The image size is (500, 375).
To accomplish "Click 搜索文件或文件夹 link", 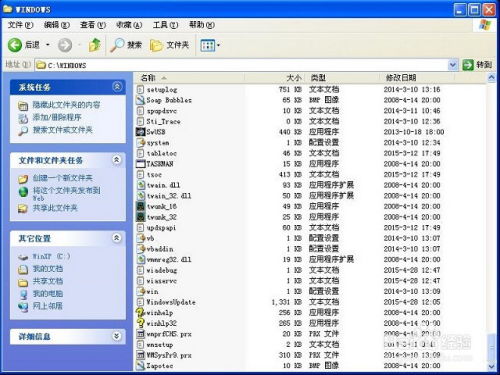I will pos(62,130).
